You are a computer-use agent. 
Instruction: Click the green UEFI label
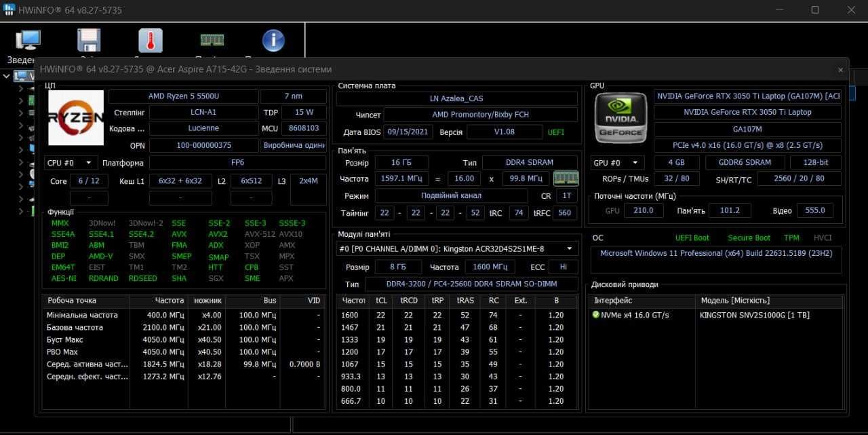[556, 132]
